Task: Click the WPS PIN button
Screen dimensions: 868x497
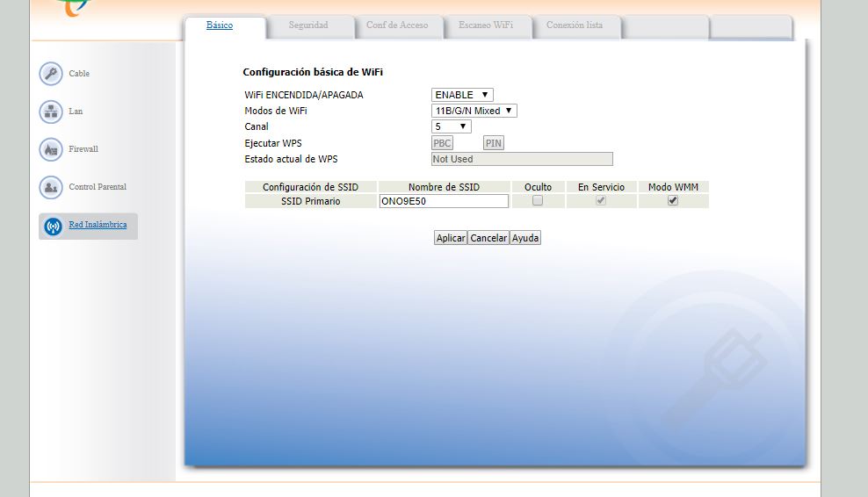Action: pyautogui.click(x=494, y=143)
